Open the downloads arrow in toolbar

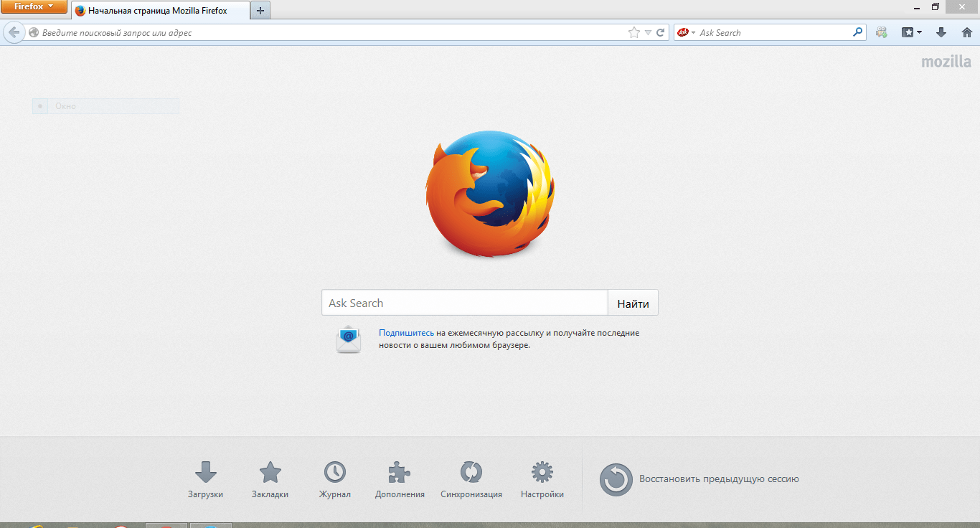(x=941, y=32)
